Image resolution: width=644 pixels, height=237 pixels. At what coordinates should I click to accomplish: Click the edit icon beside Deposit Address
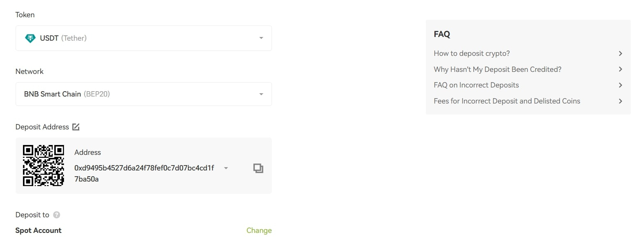click(x=76, y=127)
